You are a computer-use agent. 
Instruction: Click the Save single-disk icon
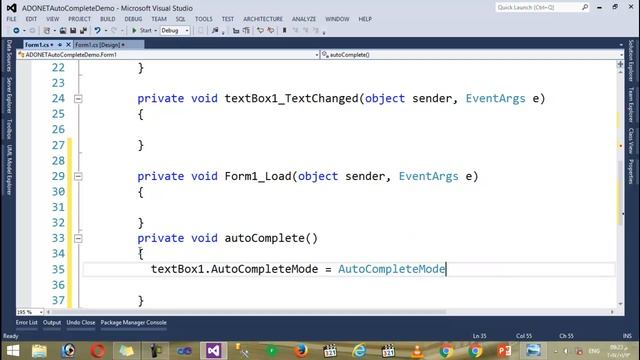coord(73,31)
